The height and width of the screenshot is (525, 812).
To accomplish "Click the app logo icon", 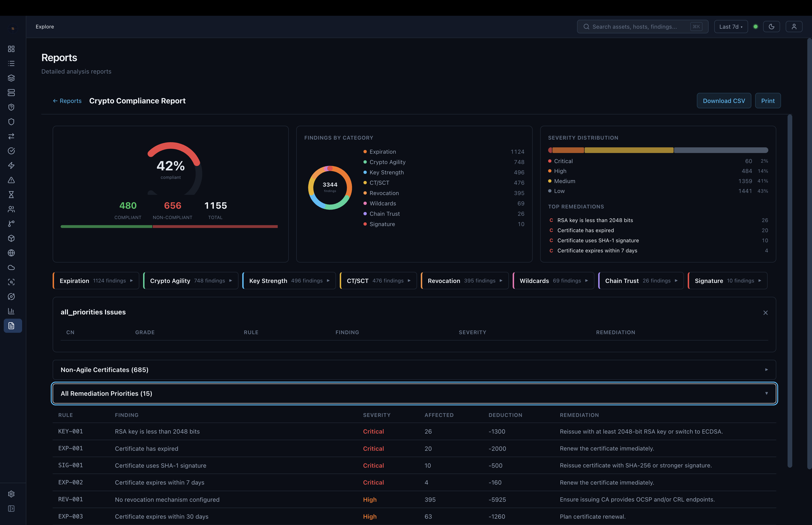I will [13, 29].
